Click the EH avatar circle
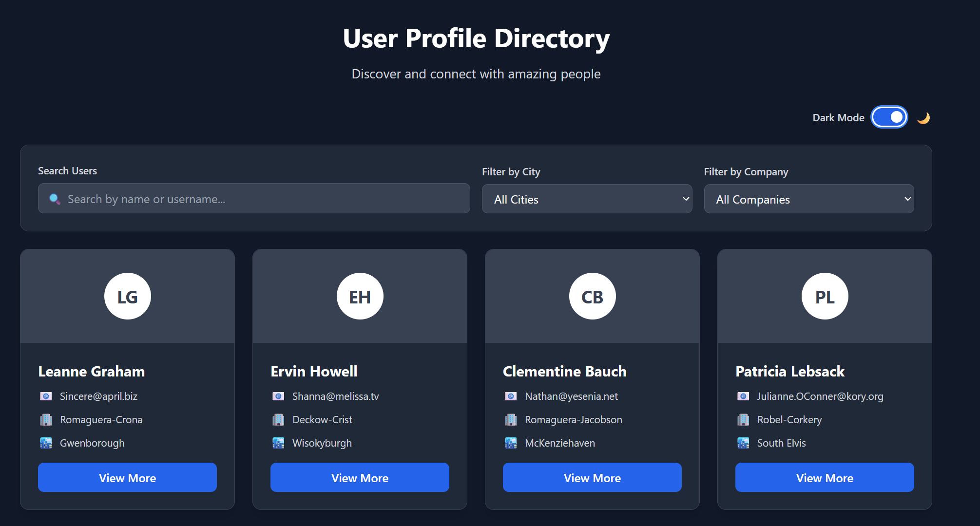The height and width of the screenshot is (526, 980). click(360, 296)
